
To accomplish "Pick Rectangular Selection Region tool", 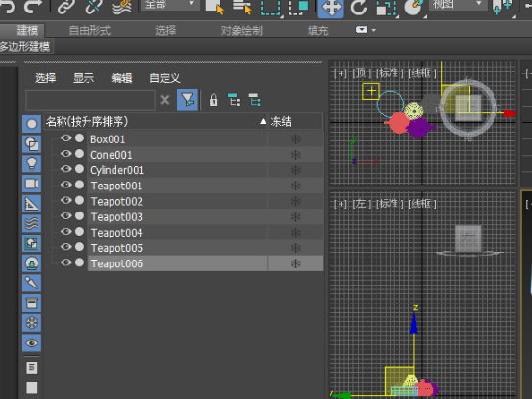I will click(x=270, y=8).
